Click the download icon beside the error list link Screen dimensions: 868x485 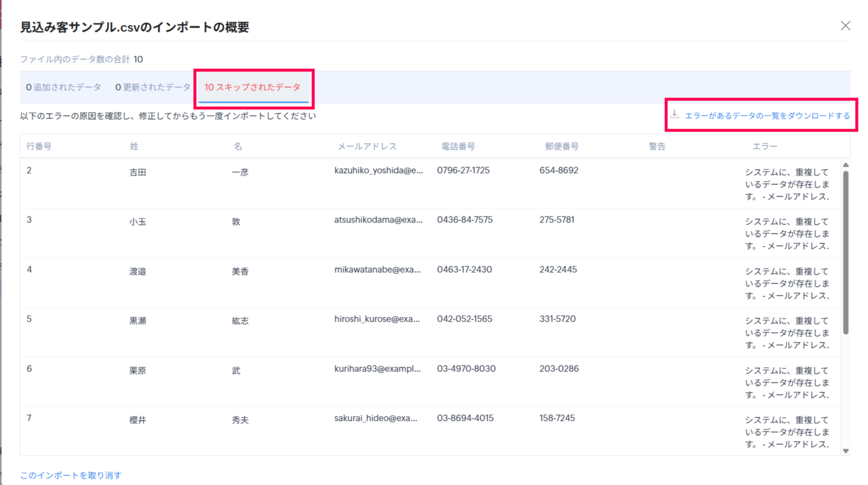click(x=674, y=115)
